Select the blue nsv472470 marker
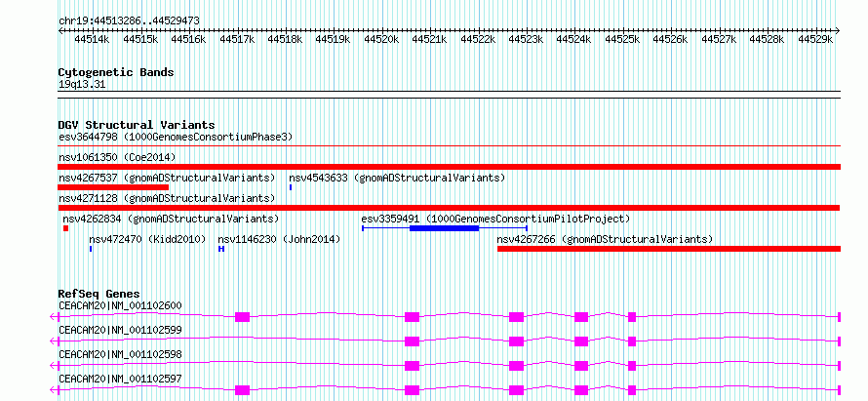This screenshot has width=868, height=401. coord(91,249)
